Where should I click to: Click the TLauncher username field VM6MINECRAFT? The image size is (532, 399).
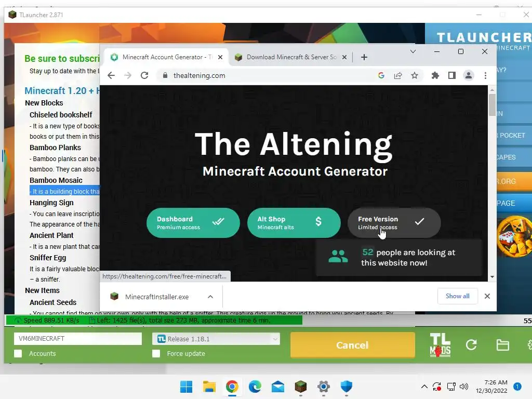point(78,339)
